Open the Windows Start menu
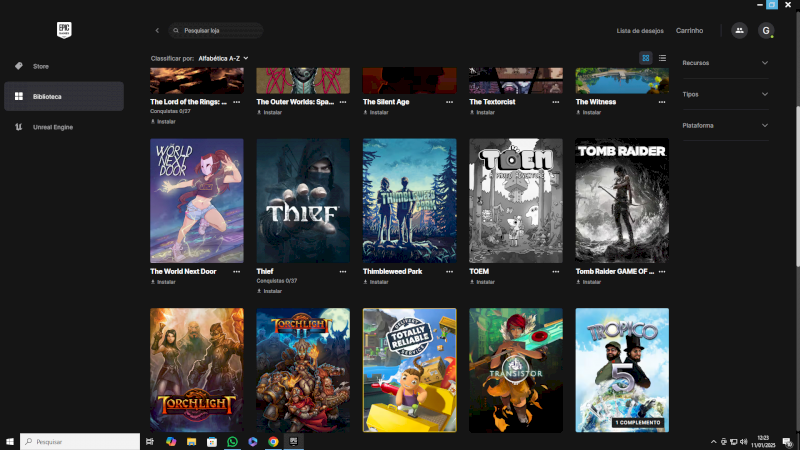Image resolution: width=800 pixels, height=450 pixels. (10, 441)
